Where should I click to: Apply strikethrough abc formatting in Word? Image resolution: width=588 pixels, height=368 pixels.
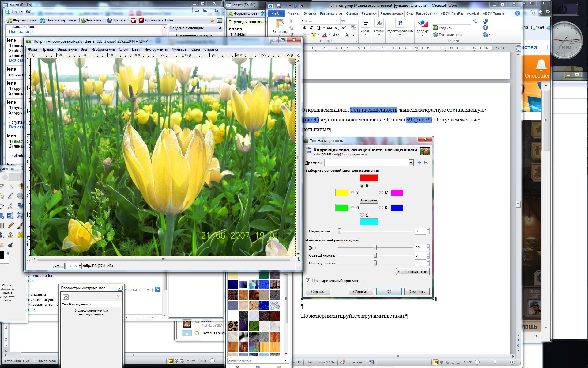[330, 28]
